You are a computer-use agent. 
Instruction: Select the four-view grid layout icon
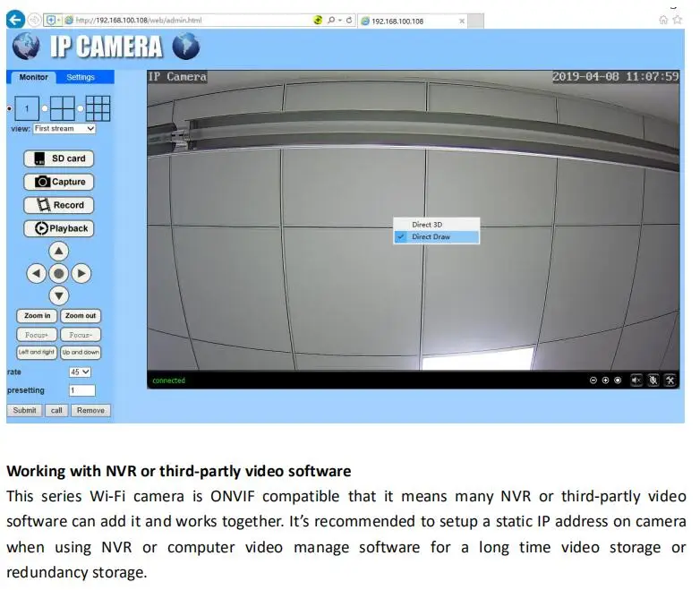(x=62, y=108)
